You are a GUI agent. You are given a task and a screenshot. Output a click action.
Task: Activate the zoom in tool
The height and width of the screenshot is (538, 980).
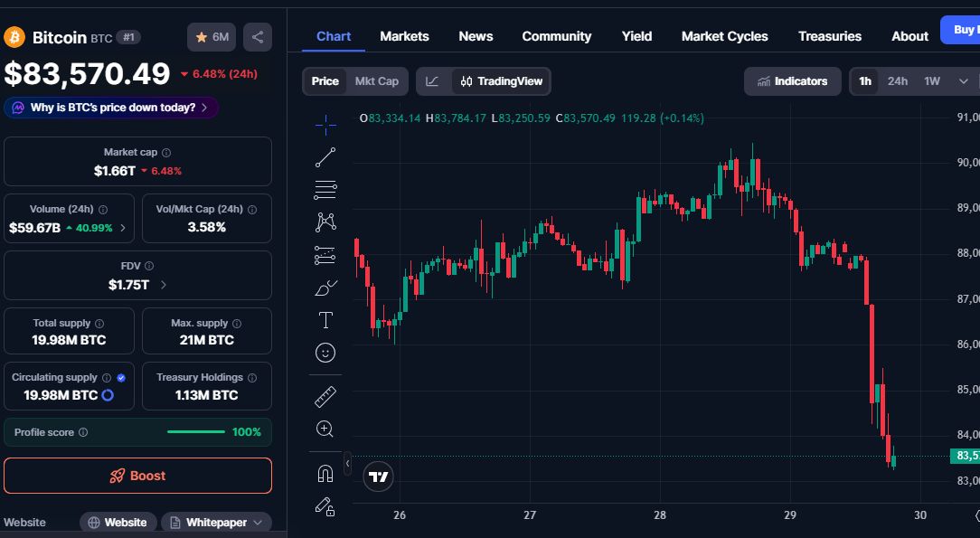click(x=325, y=429)
